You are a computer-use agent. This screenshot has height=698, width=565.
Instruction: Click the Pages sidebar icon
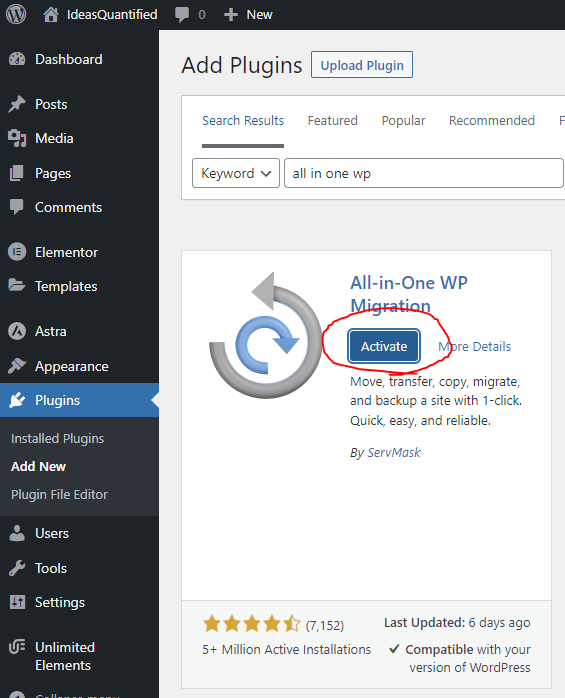tap(17, 173)
